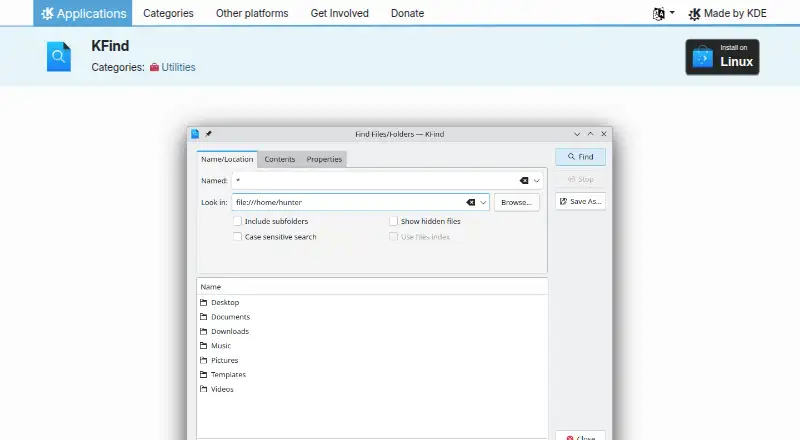Screen dimensions: 800x440
Task: Clear the Look in field icon
Action: 470,202
